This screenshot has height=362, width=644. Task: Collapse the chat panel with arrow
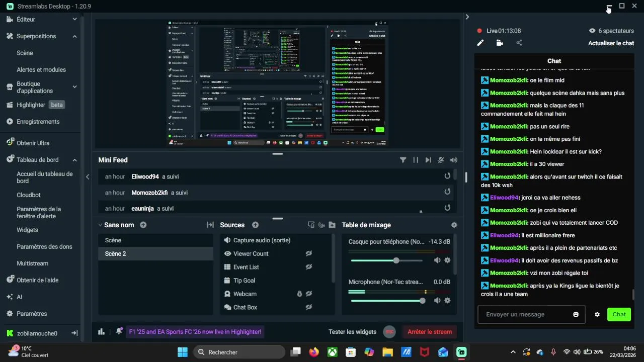467,17
